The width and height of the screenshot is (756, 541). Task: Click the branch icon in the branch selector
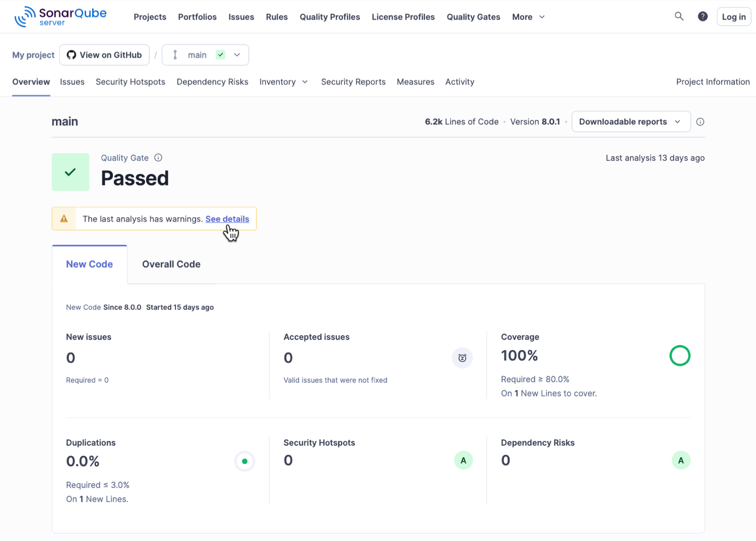point(175,54)
